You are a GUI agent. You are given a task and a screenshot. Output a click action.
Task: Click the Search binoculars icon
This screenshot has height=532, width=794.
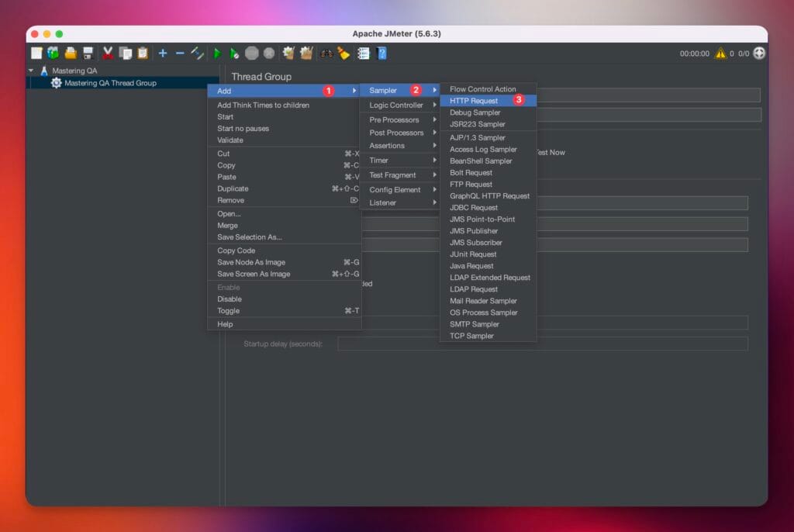click(x=326, y=54)
